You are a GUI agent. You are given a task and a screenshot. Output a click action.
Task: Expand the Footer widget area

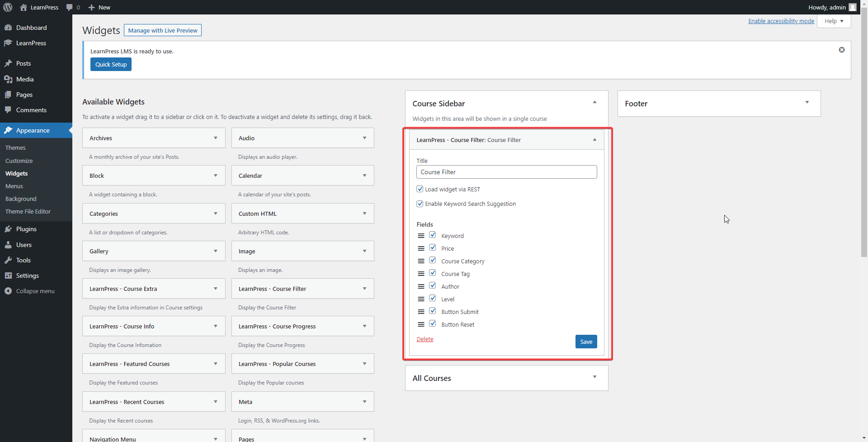coord(807,102)
